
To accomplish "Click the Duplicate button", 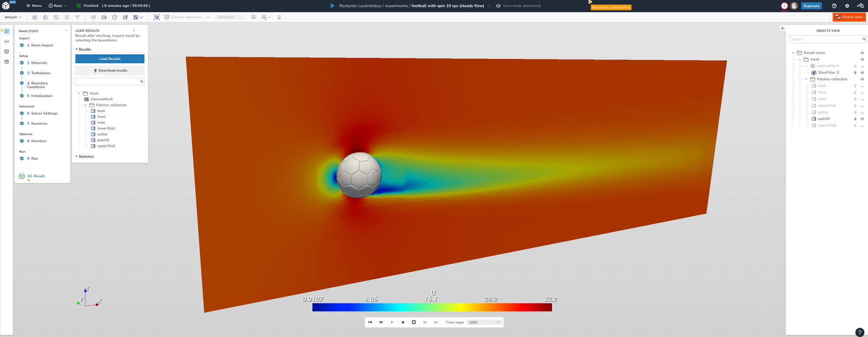I will 811,6.
